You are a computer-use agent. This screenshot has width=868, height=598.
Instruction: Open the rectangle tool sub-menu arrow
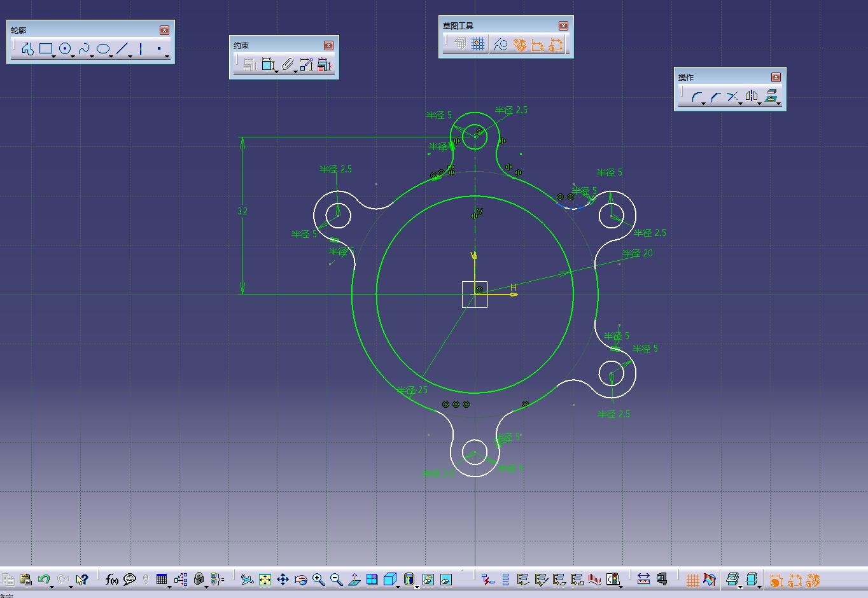point(55,57)
